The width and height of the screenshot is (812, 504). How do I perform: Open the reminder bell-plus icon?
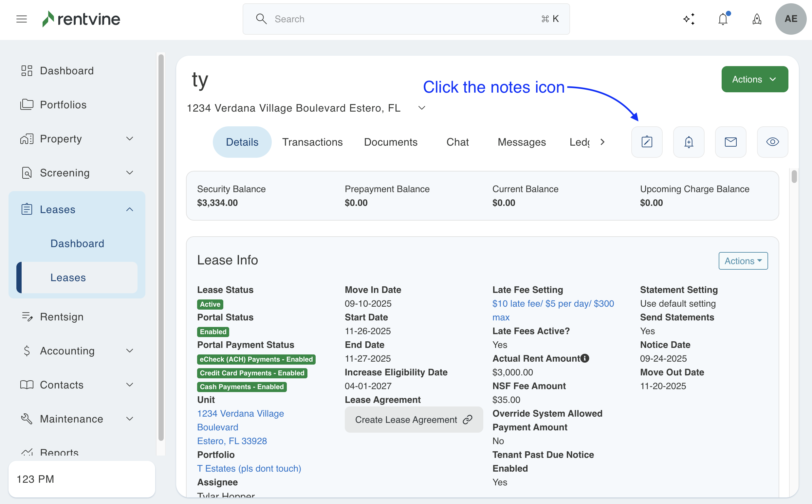pyautogui.click(x=689, y=142)
